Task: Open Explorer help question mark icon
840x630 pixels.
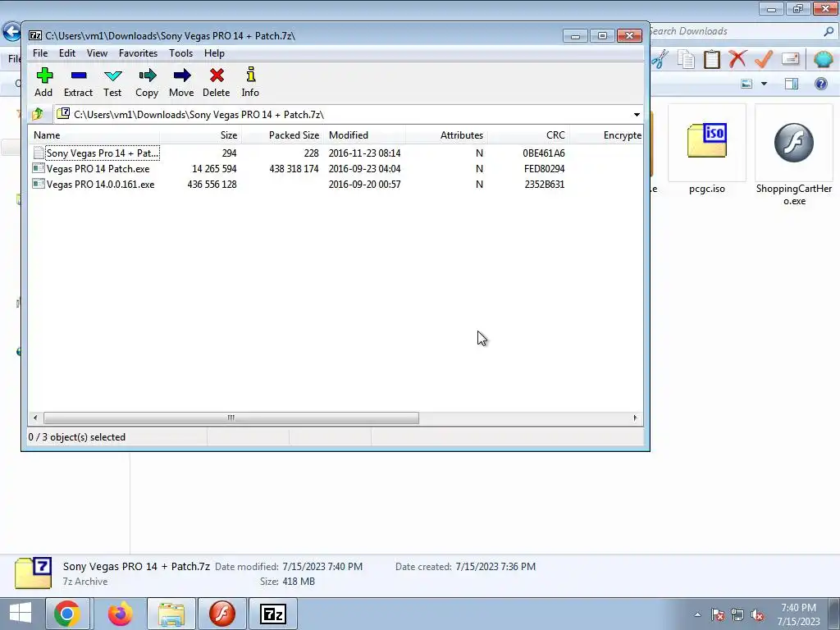Action: point(820,84)
